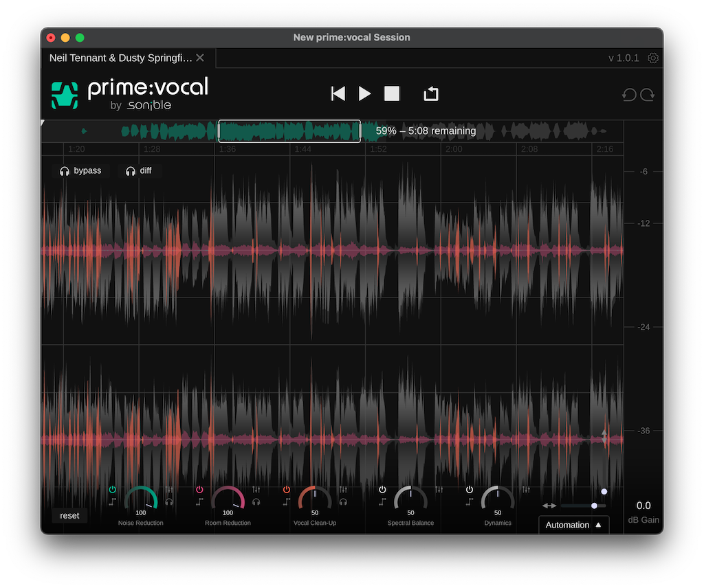
Task: Click the 59% – 5:08 remaining status
Action: 426,131
